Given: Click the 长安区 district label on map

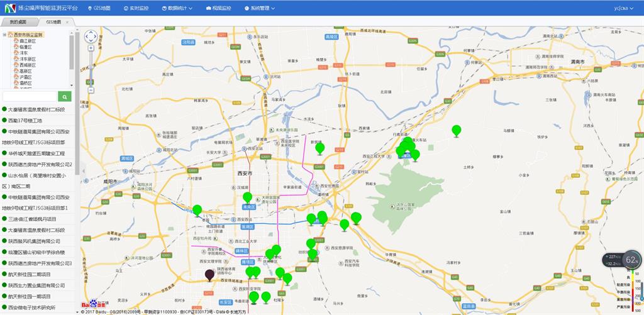Looking at the screenshot, I should [226, 302].
